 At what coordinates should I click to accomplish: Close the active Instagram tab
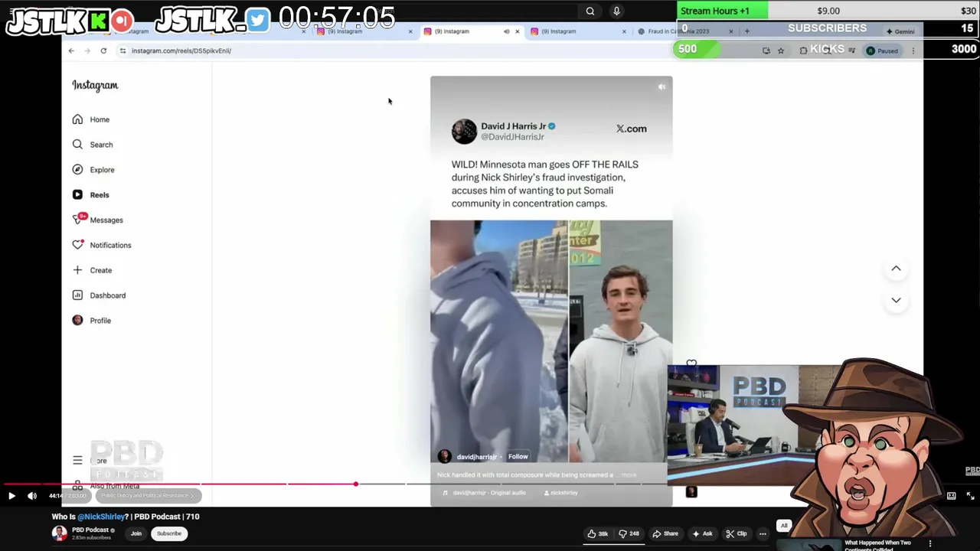[x=517, y=31]
